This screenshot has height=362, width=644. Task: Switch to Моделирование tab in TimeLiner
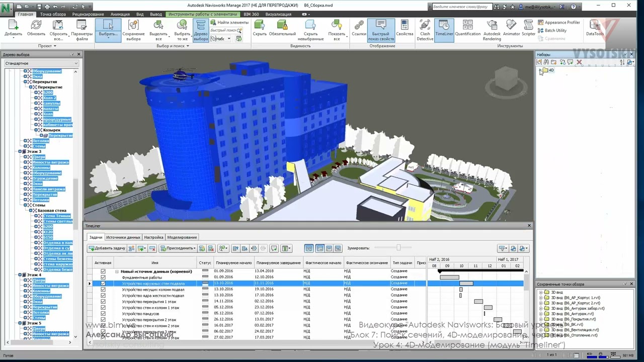coord(182,237)
